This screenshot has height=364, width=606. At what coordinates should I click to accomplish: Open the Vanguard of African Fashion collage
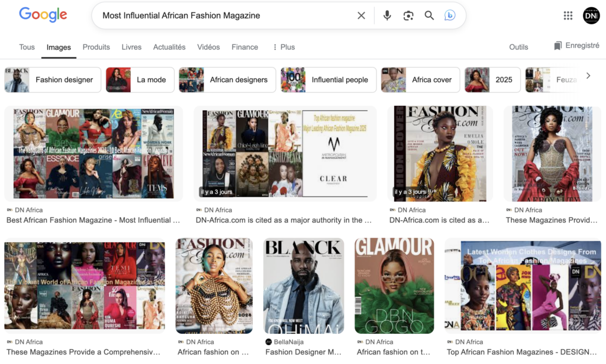click(94, 153)
